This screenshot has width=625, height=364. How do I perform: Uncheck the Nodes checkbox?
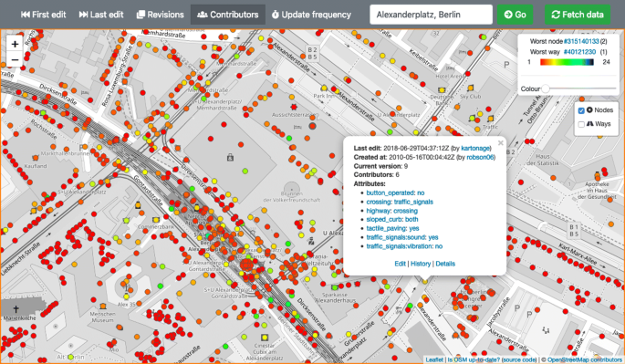tap(581, 110)
